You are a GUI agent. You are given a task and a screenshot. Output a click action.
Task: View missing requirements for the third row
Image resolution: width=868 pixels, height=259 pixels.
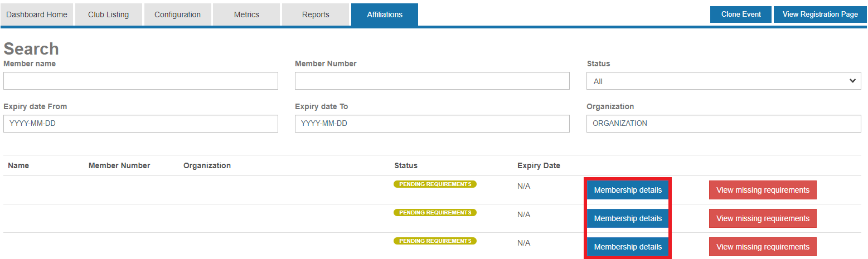click(763, 247)
